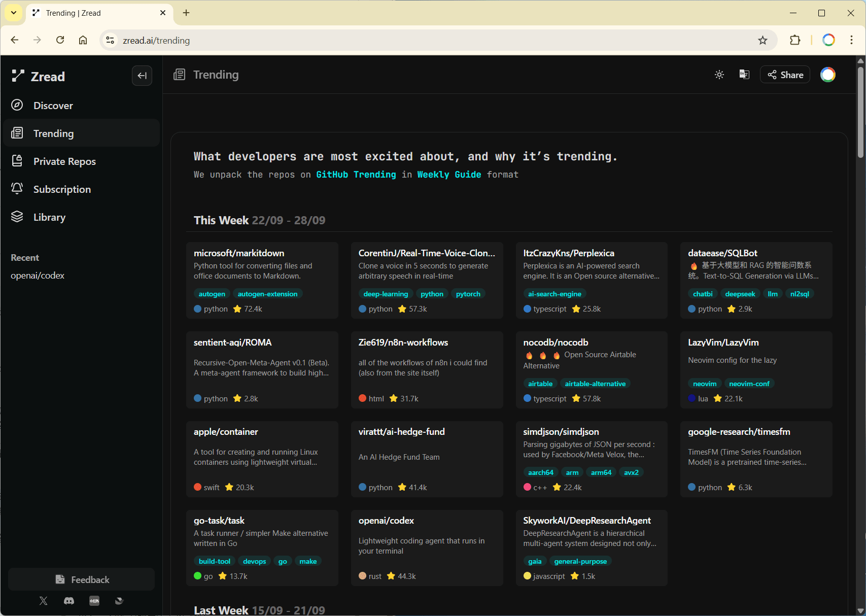This screenshot has height=616, width=866.
Task: Bookmark this page with the star
Action: [763, 41]
